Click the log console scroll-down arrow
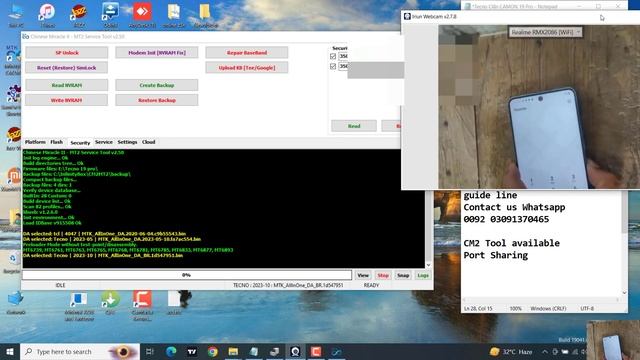This screenshot has height=360, width=640. tap(429, 264)
